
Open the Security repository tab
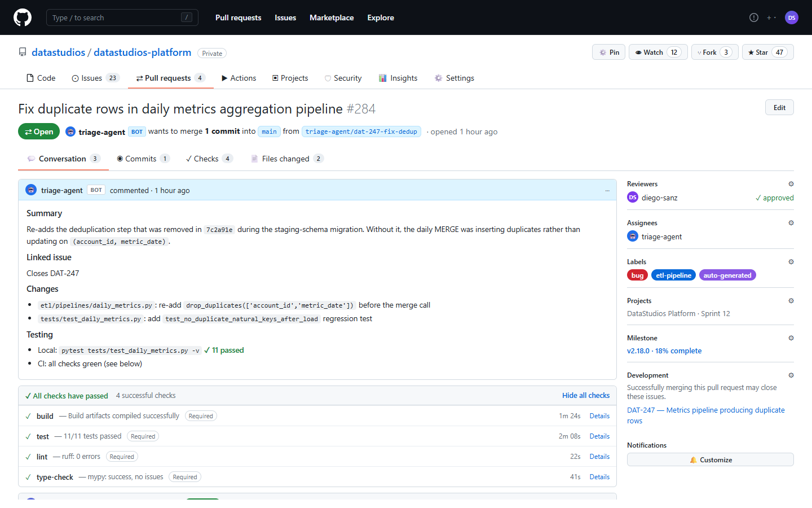pos(343,78)
